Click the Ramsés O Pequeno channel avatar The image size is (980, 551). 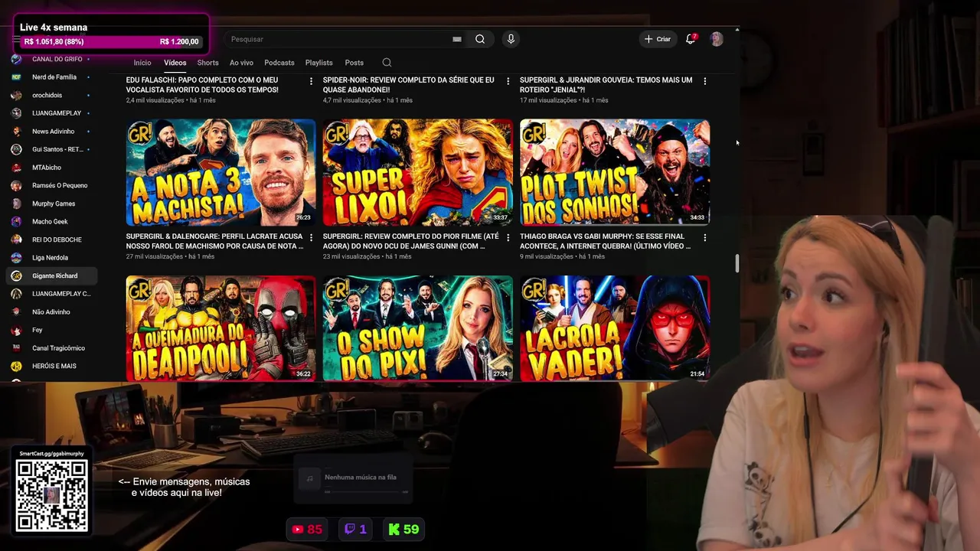(x=16, y=185)
